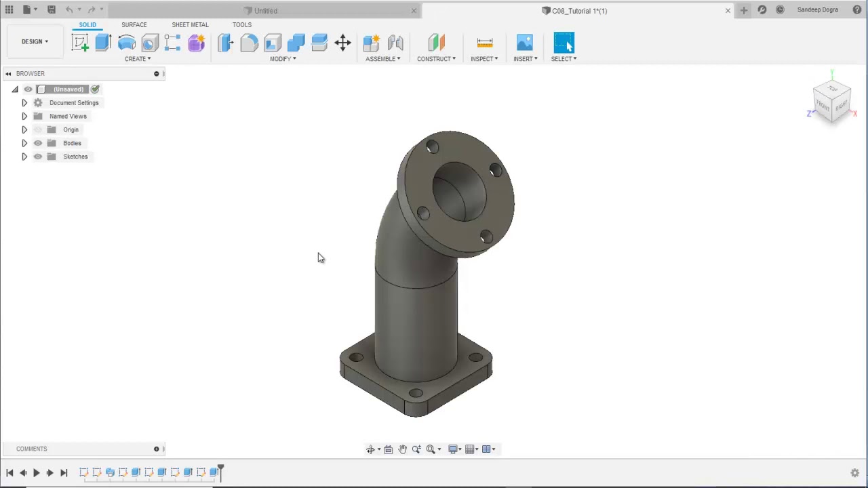Switch to the SOLID tab
This screenshot has width=868, height=488.
point(87,24)
